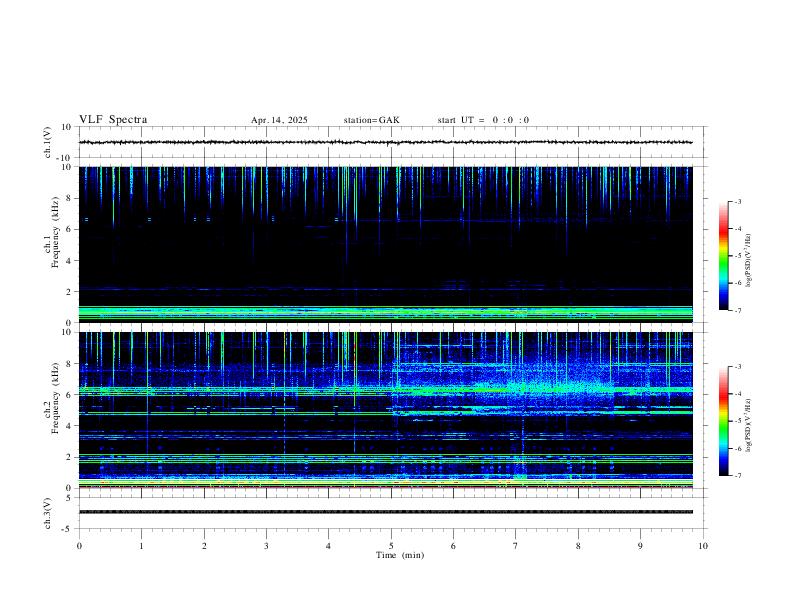Click the ch.2 frequency axis 8 kHz tick label
The height and width of the screenshot is (612, 792).
click(x=69, y=364)
